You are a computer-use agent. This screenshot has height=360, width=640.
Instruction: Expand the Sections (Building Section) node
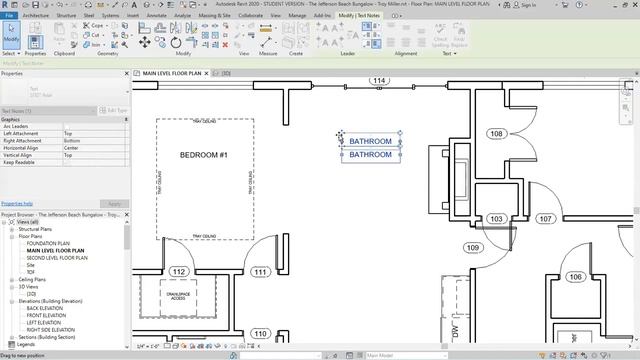(12, 337)
